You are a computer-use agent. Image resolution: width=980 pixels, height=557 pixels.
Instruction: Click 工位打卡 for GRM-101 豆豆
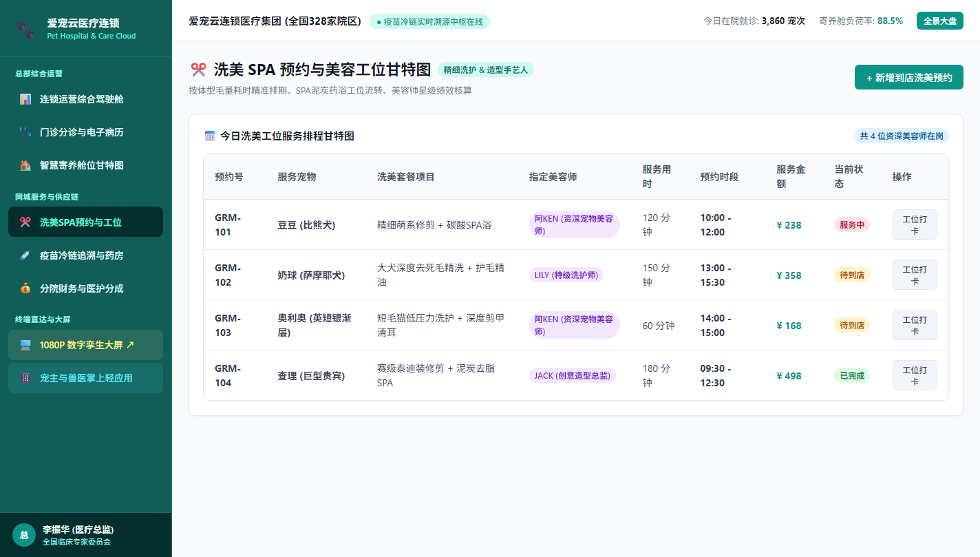coord(915,224)
